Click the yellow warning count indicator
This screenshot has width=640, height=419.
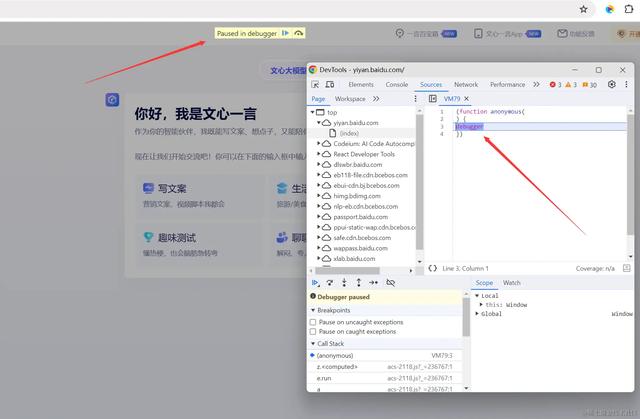(571, 84)
